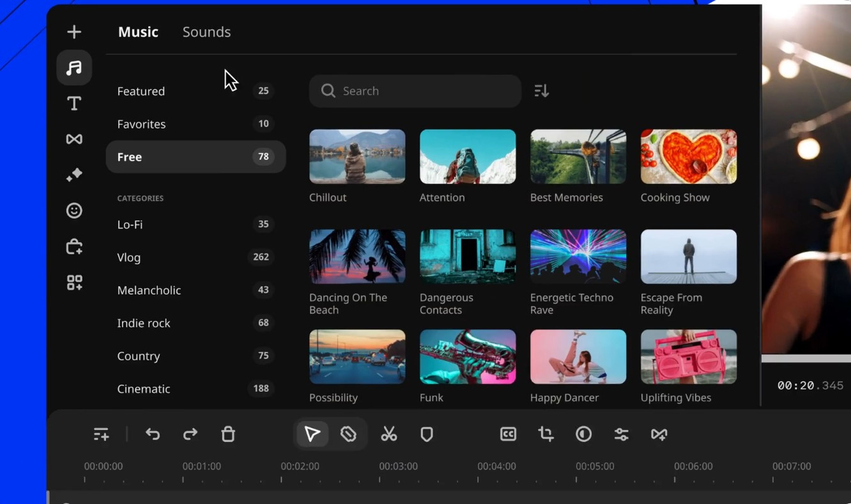851x504 pixels.
Task: Select Energetic Techno Rave thumbnail
Action: click(x=578, y=256)
